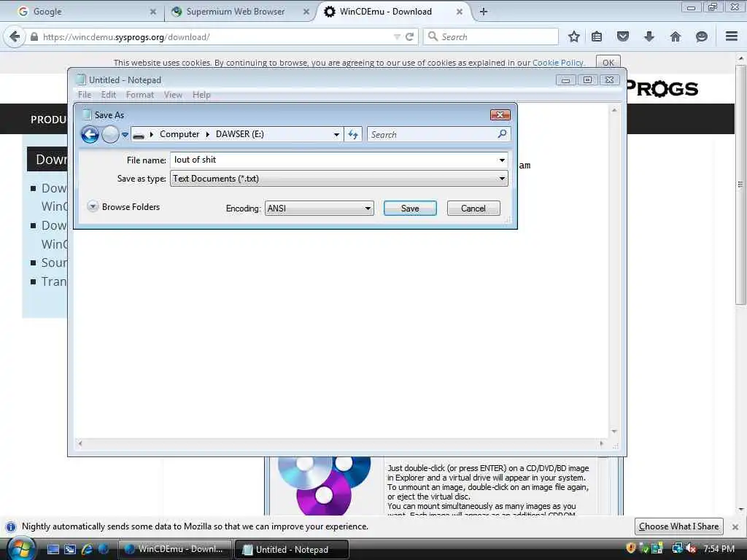Click OK on the cookie notice

(608, 63)
